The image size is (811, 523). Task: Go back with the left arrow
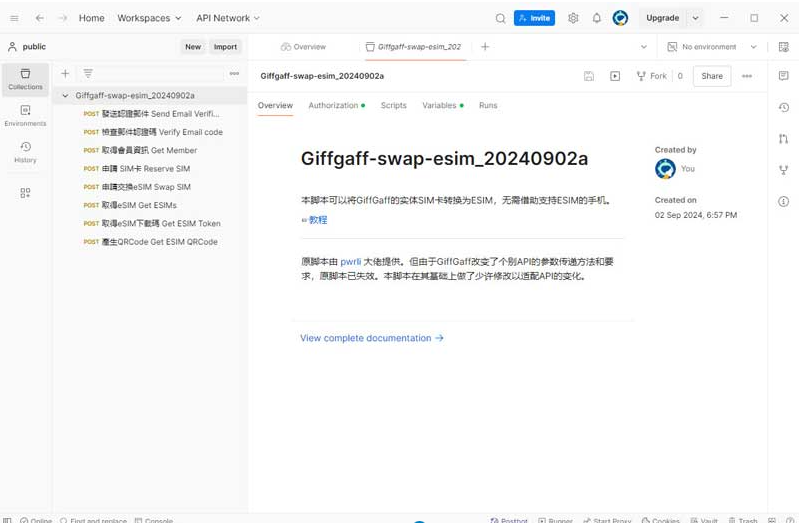pyautogui.click(x=39, y=18)
